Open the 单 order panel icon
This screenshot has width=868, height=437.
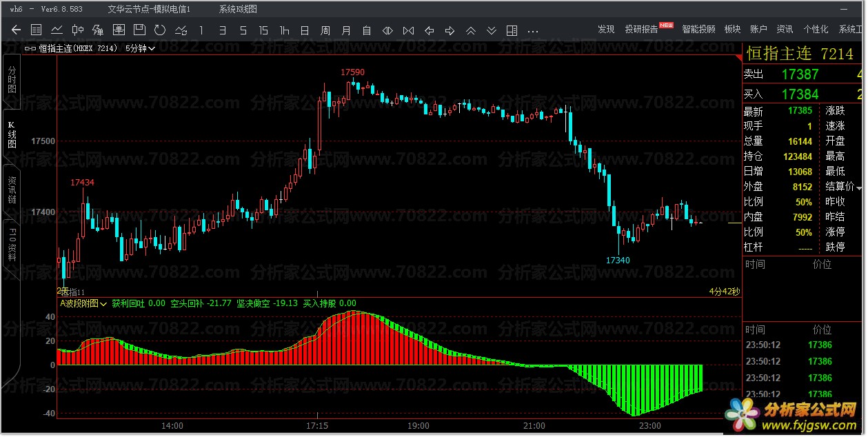point(119,30)
